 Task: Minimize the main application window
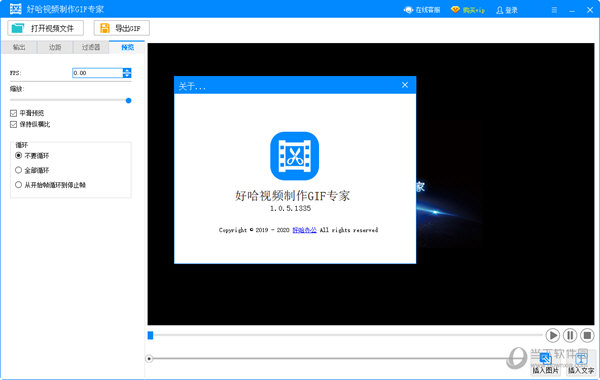572,10
